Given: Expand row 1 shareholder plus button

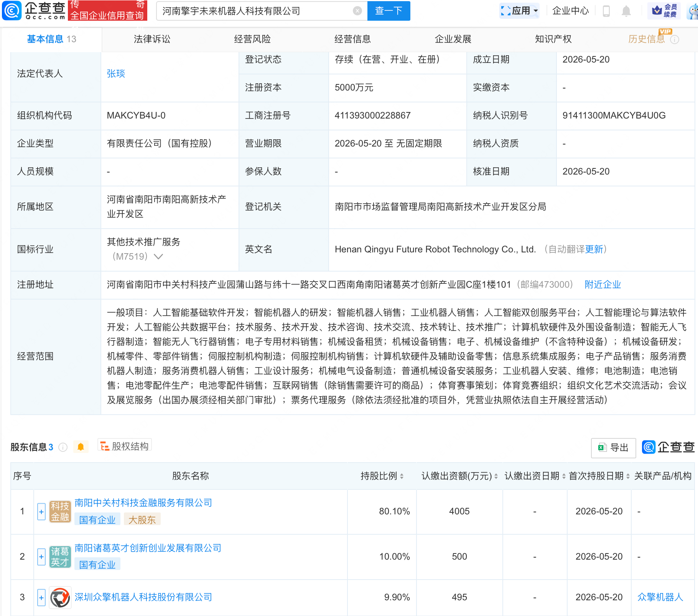Looking at the screenshot, I should (x=41, y=512).
